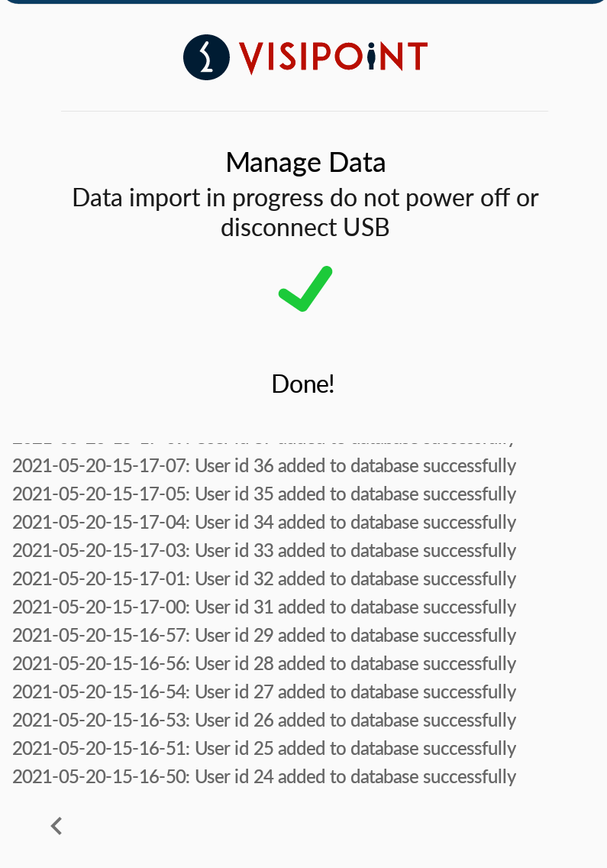Select the User id 33 log entry
The height and width of the screenshot is (868, 607).
pos(264,550)
